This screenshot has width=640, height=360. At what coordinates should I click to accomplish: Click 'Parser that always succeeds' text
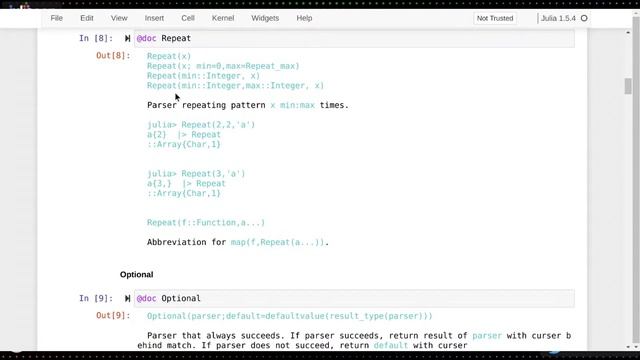coord(216,336)
